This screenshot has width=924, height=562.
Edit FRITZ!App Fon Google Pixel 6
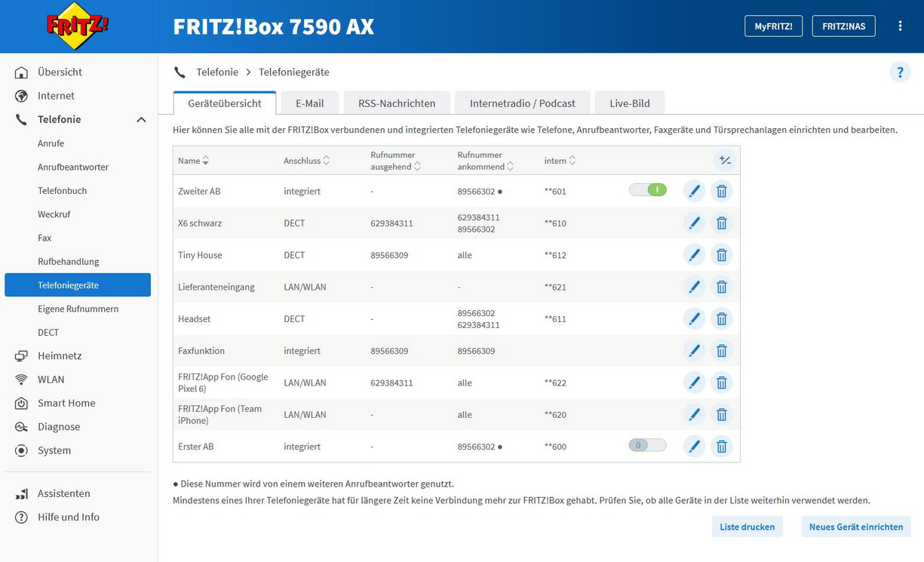(x=694, y=382)
